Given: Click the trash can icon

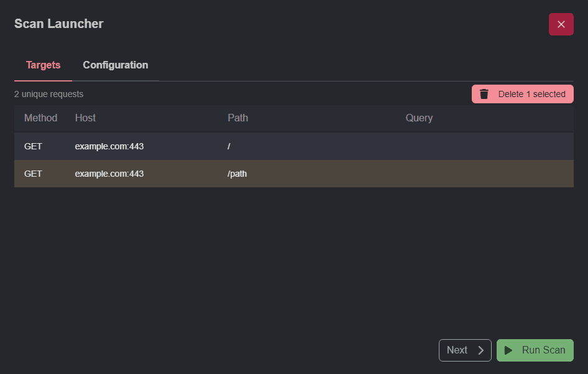Looking at the screenshot, I should coord(484,94).
